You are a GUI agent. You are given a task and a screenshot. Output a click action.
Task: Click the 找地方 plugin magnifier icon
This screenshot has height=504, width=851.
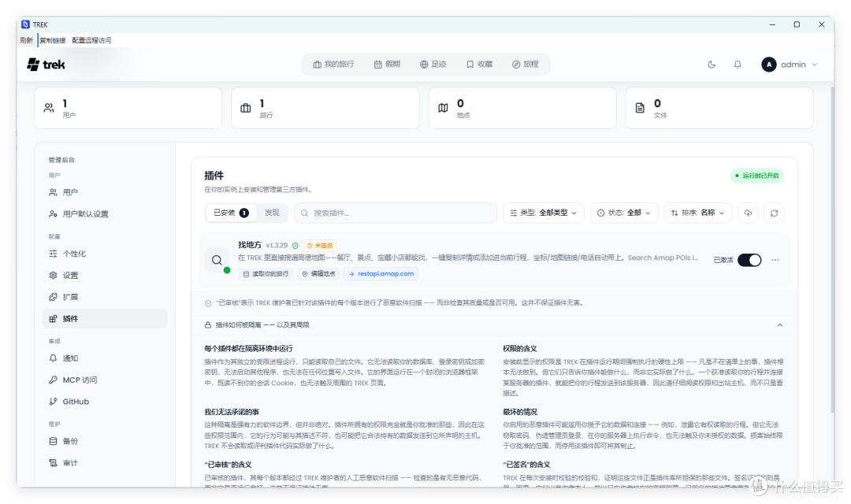(217, 260)
